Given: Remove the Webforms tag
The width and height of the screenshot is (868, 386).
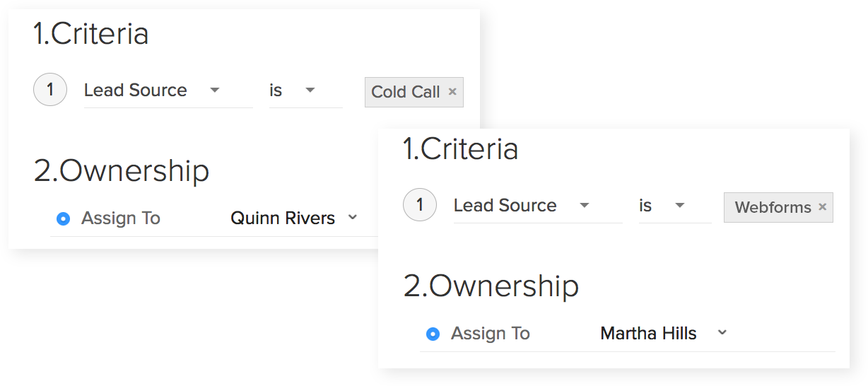Looking at the screenshot, I should click(x=822, y=207).
